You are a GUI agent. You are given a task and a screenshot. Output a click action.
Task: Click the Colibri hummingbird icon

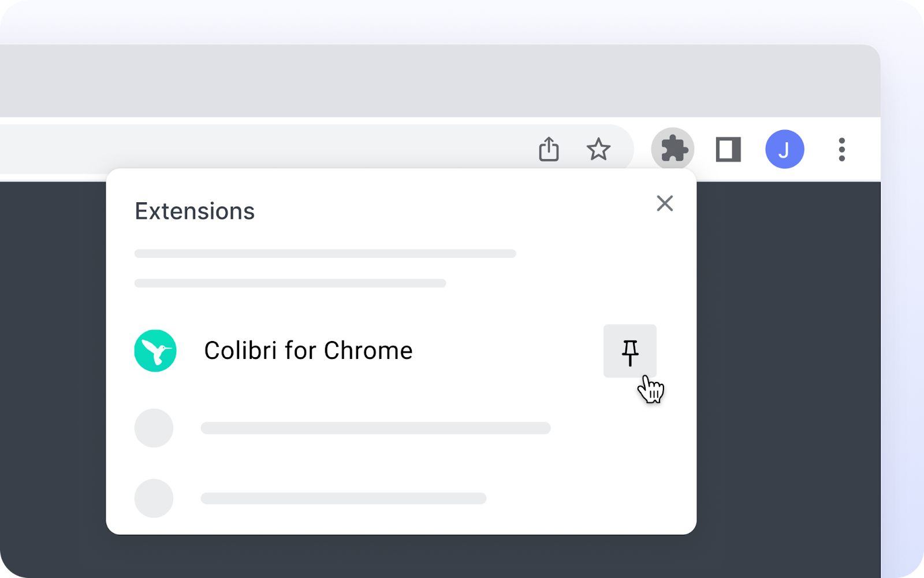155,351
